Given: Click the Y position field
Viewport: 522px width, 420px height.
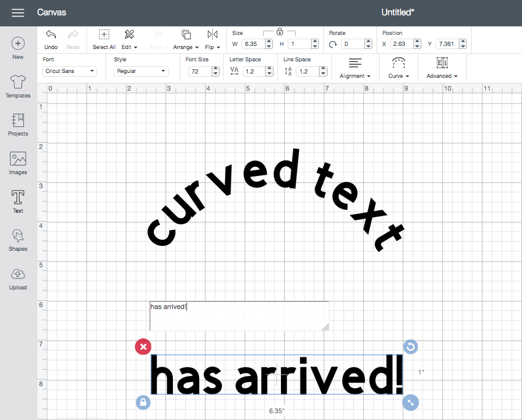Looking at the screenshot, I should click(447, 44).
